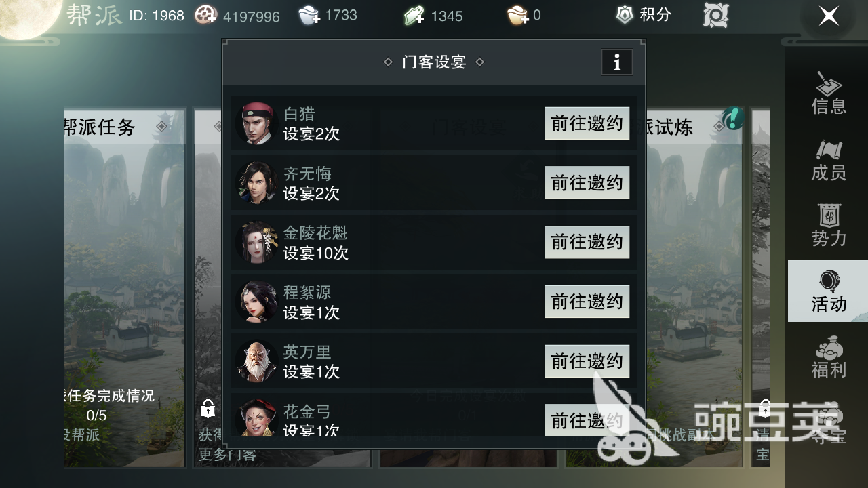Open the 势力 sidebar tab
This screenshot has width=868, height=488.
coord(828,225)
